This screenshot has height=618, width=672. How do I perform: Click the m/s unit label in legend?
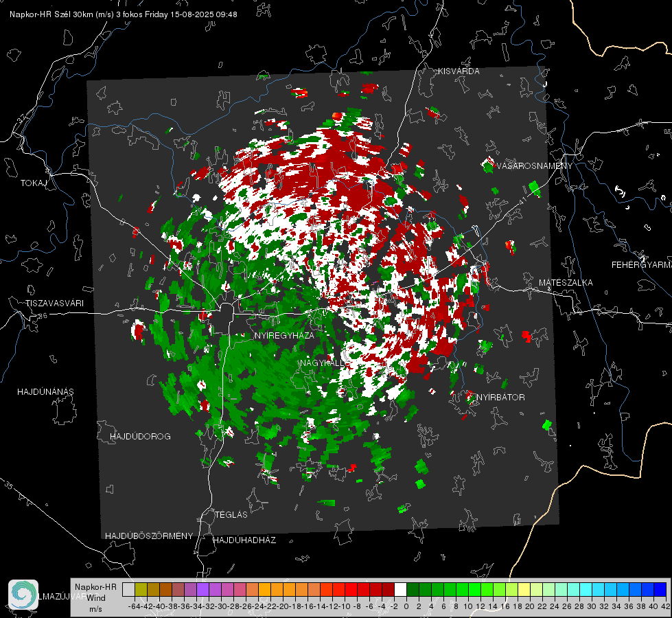(95, 609)
